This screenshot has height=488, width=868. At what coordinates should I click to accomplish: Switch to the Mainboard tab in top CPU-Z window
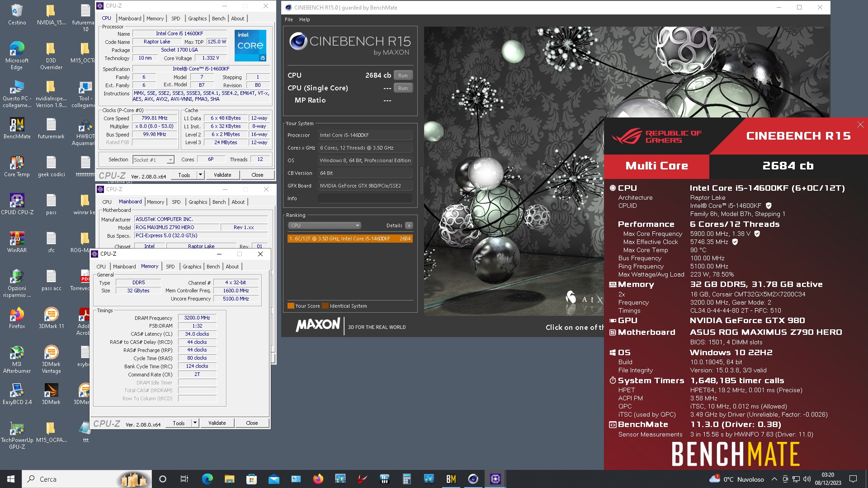point(130,19)
